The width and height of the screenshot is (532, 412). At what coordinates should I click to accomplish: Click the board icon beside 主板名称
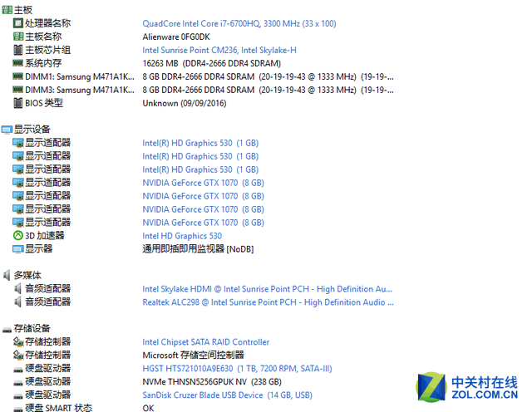(x=18, y=37)
